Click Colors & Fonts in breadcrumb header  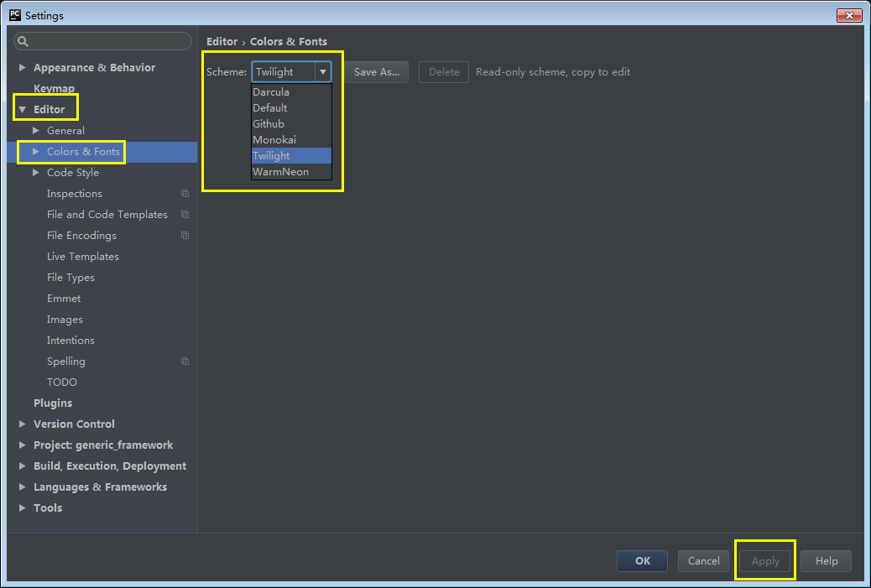click(289, 42)
